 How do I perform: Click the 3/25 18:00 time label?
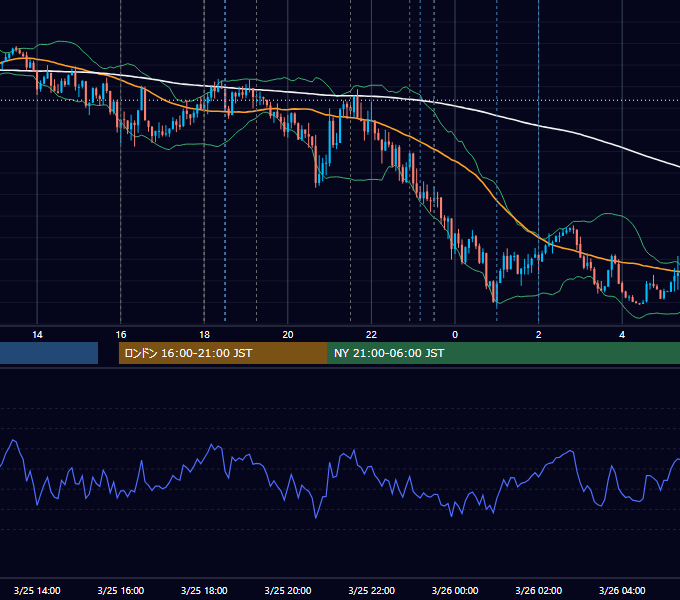pos(204,590)
